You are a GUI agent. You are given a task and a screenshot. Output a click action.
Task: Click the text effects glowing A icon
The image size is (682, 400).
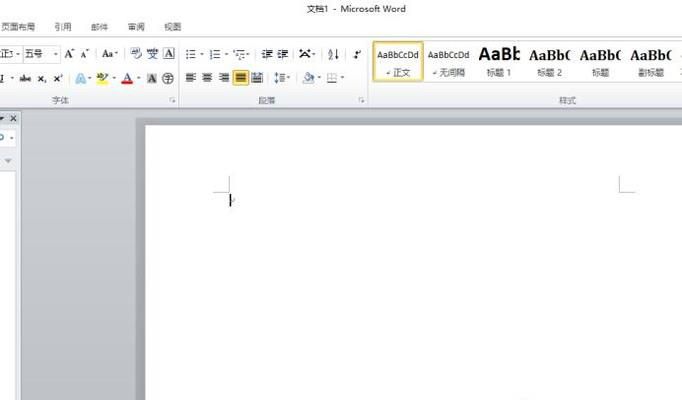81,78
